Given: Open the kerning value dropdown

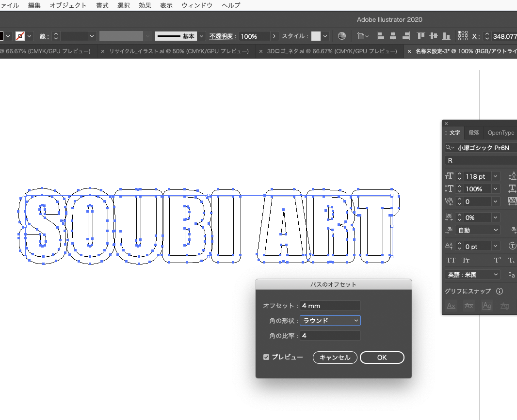Looking at the screenshot, I should (x=495, y=201).
